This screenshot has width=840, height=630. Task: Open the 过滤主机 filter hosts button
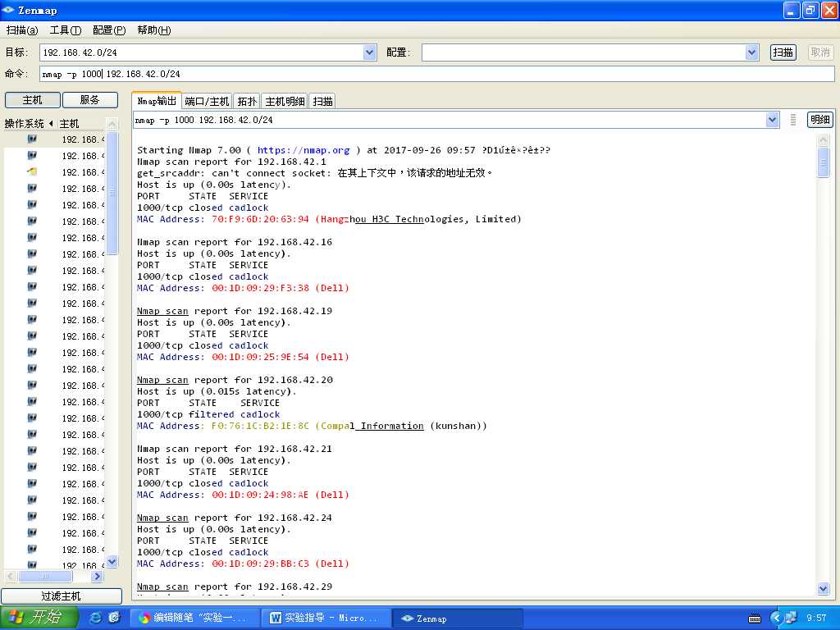pos(61,596)
